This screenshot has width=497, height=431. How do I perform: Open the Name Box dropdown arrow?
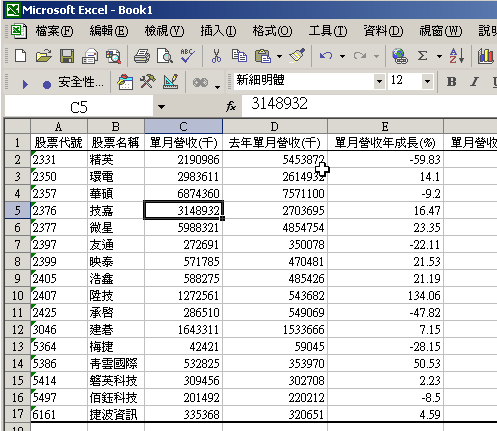161,107
